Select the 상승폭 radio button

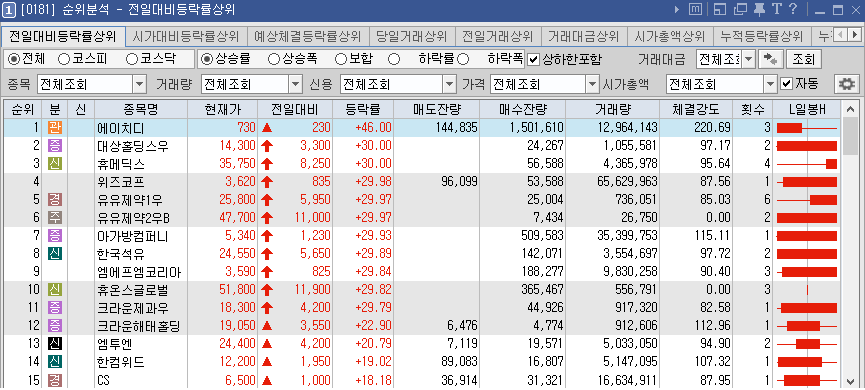(274, 58)
